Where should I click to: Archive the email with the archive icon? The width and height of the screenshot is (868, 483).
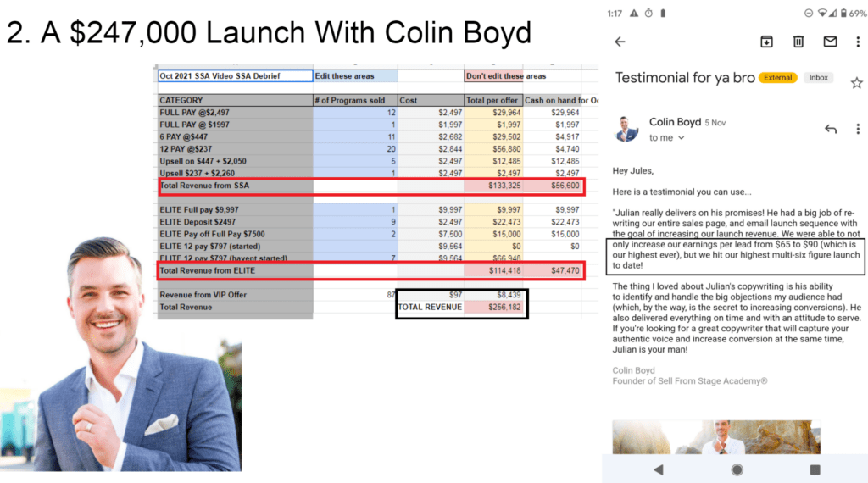pos(766,42)
